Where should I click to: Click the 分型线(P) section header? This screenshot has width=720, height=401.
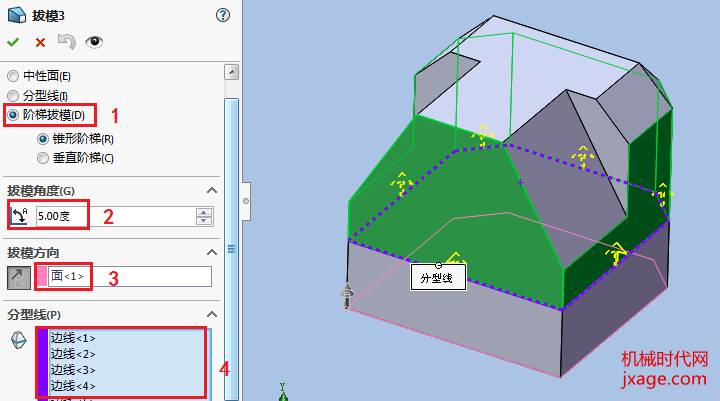34,315
